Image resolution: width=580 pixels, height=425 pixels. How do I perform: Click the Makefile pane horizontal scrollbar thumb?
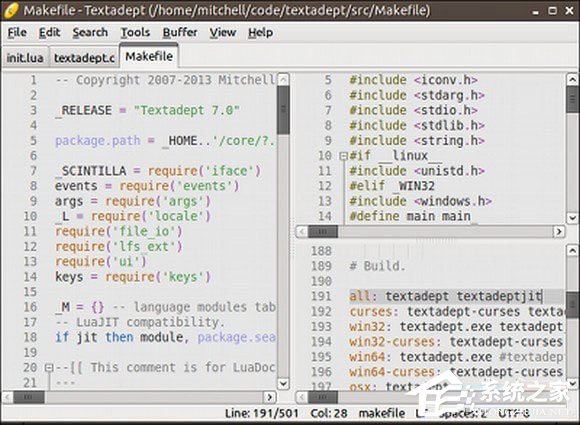pyautogui.click(x=323, y=397)
